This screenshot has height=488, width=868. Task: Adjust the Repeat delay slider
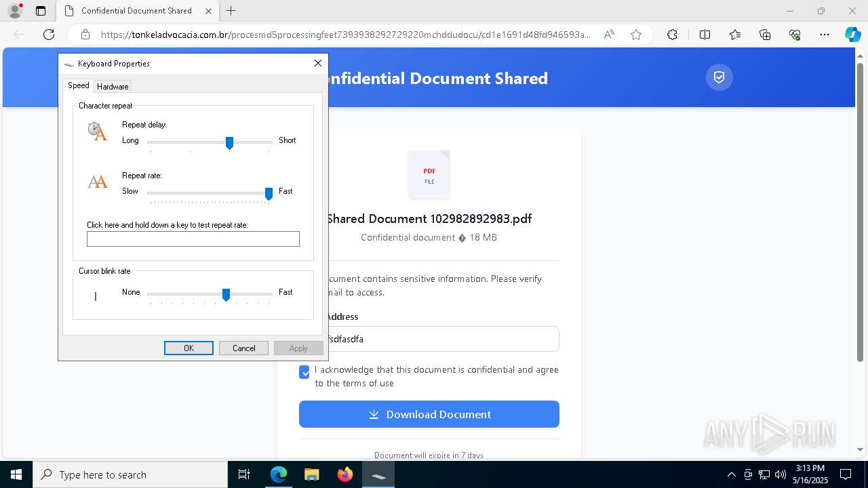tap(229, 142)
